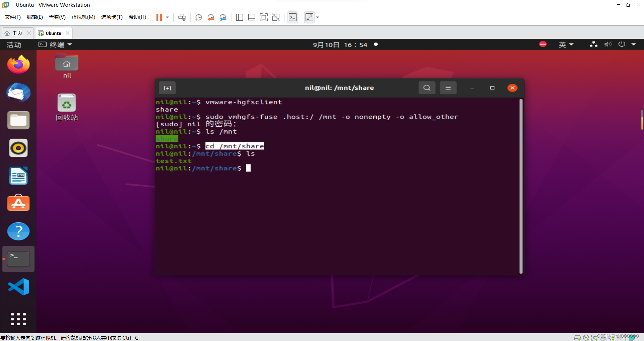Click the test.txt filename in terminal
Viewport: 644px width, 341px height.
(x=173, y=161)
